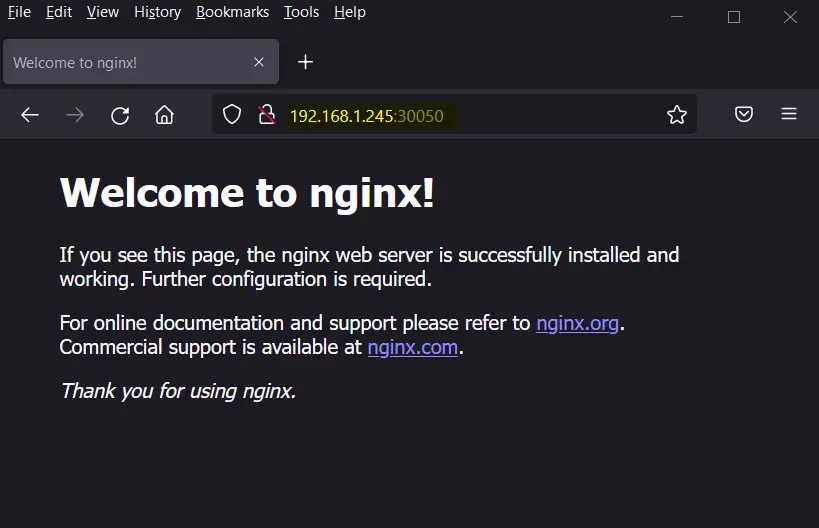The width and height of the screenshot is (819, 528).
Task: Open the File menu
Action: 19,12
